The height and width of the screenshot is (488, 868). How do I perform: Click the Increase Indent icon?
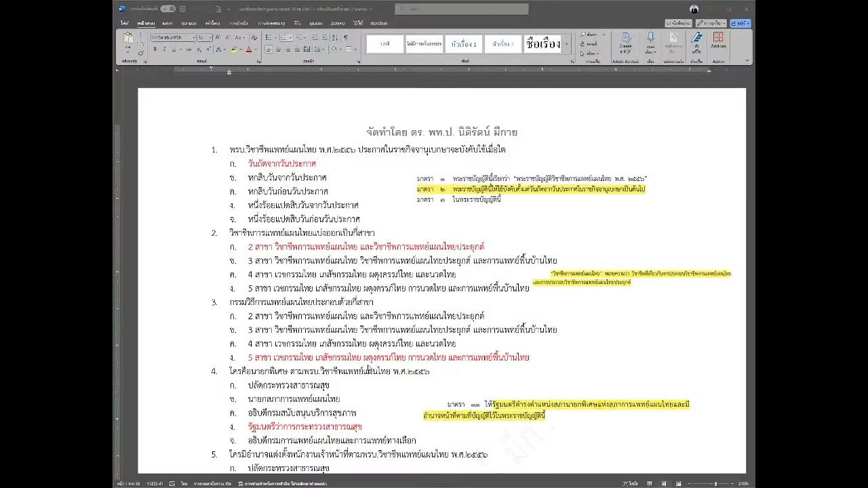point(325,37)
